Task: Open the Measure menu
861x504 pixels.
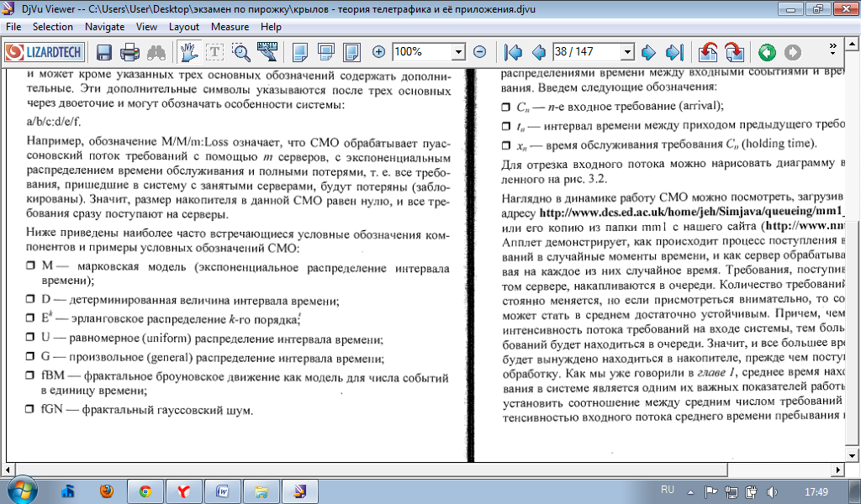Action: point(230,27)
